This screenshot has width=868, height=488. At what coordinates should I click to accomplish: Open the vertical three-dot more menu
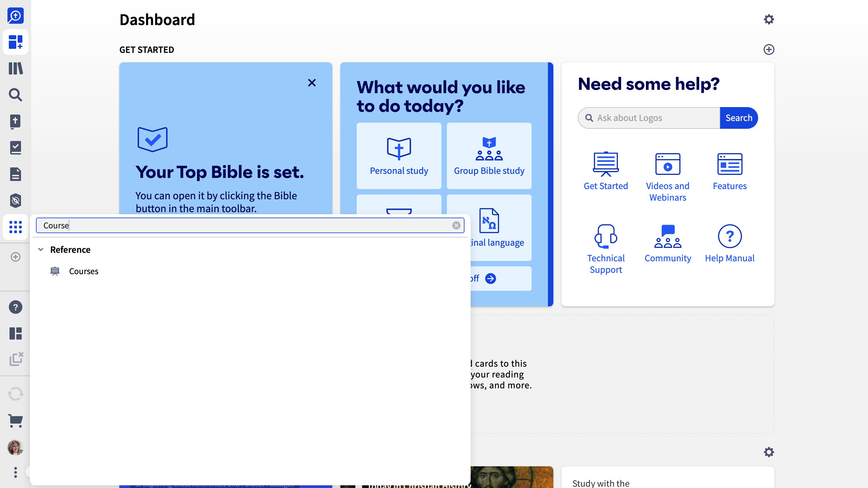click(x=15, y=472)
